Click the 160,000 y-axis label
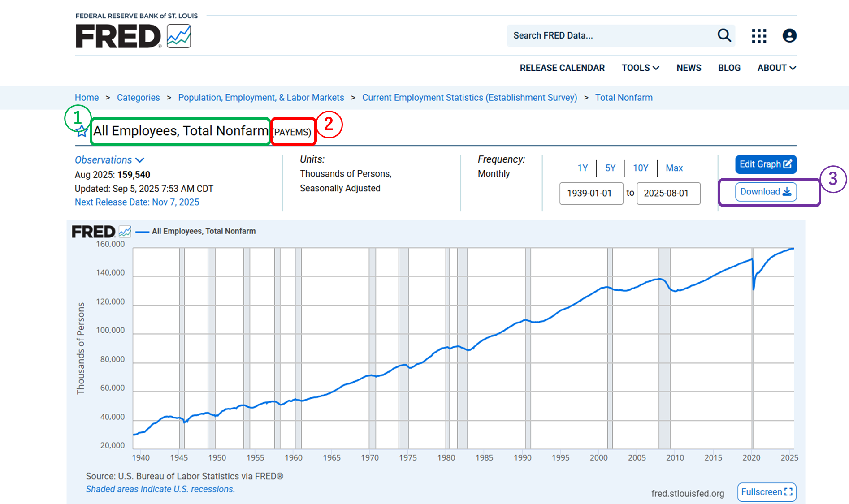849x504 pixels. click(x=110, y=244)
